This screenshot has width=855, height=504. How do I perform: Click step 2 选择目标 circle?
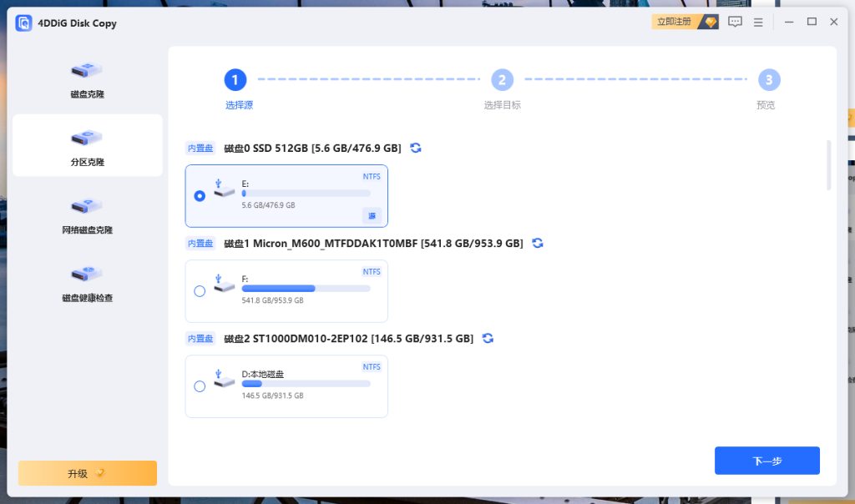coord(502,80)
